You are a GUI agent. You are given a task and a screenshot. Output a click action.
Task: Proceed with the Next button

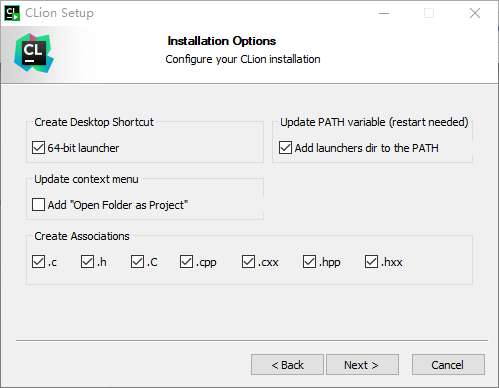362,365
